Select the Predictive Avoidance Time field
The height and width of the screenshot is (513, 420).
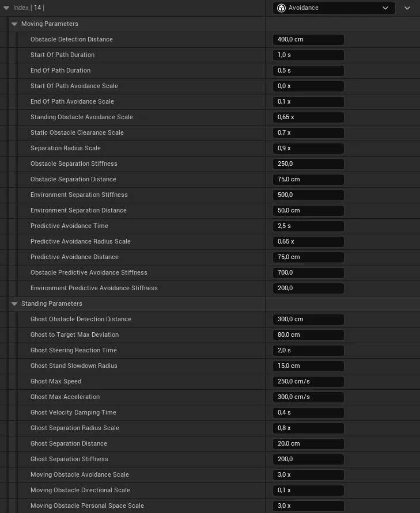point(308,226)
